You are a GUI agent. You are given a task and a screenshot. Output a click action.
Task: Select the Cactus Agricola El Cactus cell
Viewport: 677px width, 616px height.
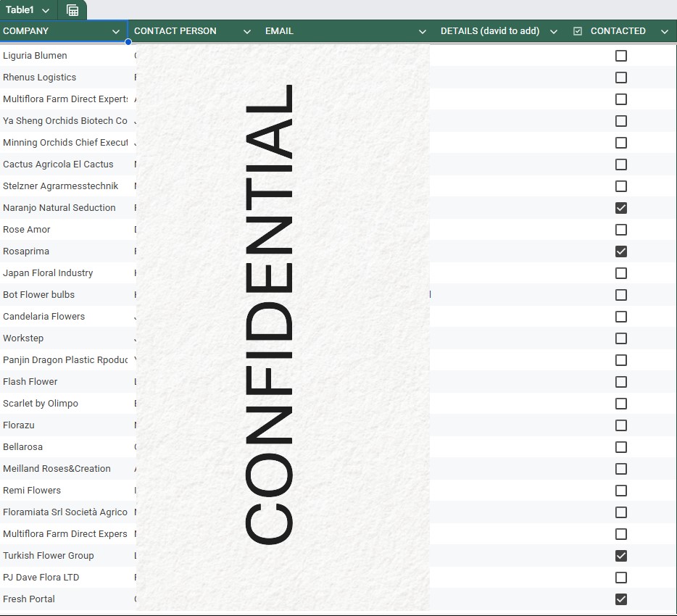click(x=65, y=165)
